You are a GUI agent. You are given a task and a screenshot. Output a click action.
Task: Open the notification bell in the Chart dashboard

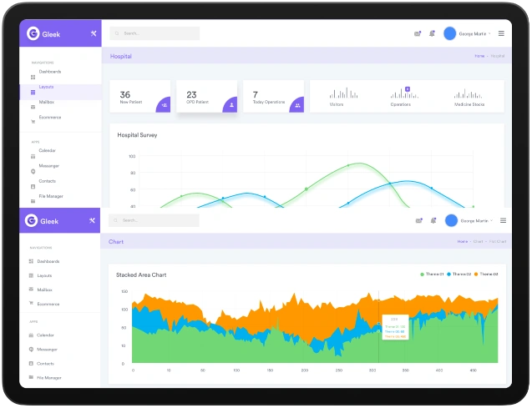pyautogui.click(x=432, y=220)
